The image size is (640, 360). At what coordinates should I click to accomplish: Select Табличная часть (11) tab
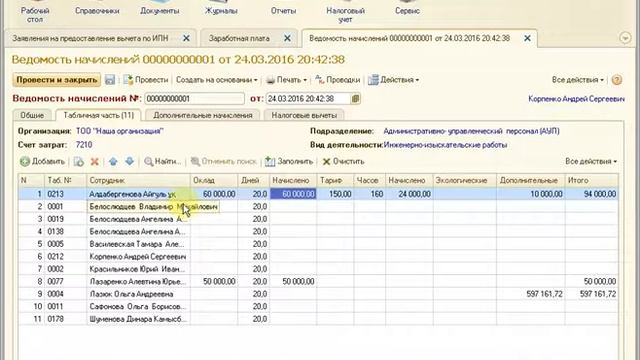[98, 116]
